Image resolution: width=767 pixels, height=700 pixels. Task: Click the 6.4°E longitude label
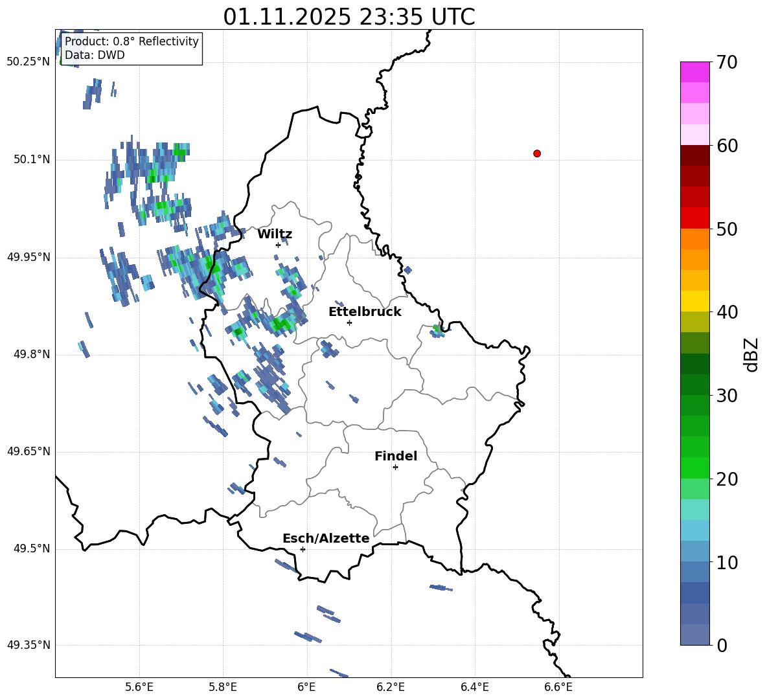point(474,687)
